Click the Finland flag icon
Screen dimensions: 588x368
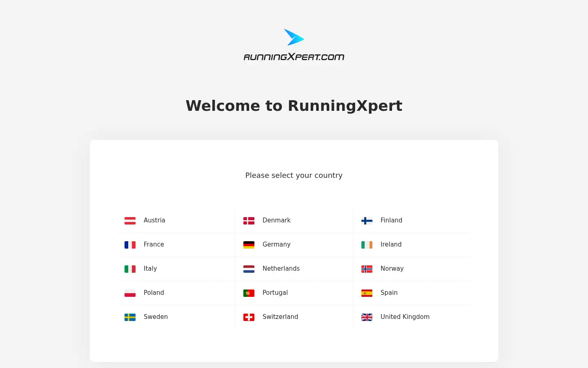pos(367,221)
